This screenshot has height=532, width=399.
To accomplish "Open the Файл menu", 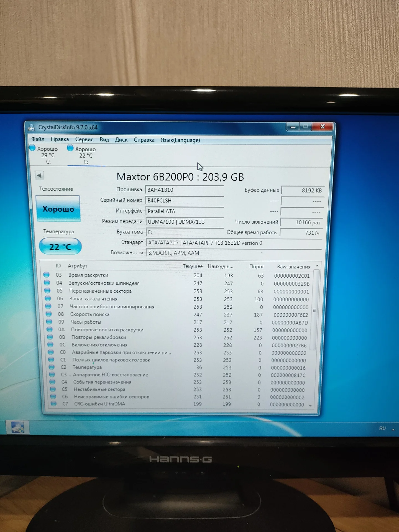I will point(38,139).
